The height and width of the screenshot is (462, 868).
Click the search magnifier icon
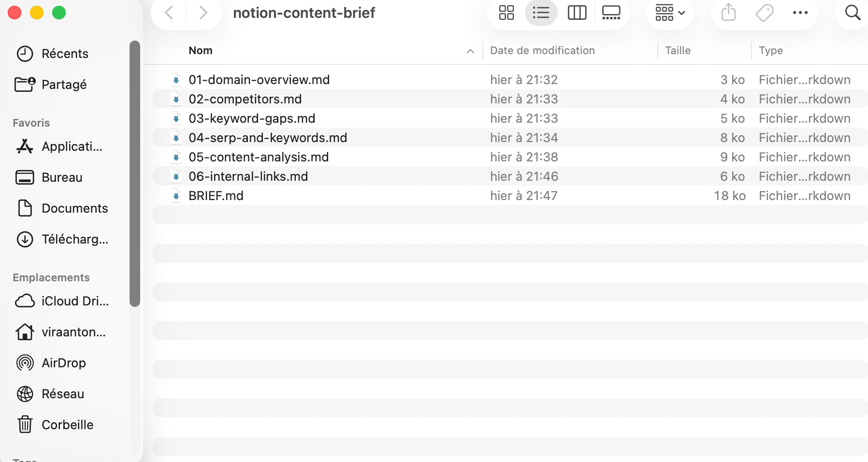(853, 13)
